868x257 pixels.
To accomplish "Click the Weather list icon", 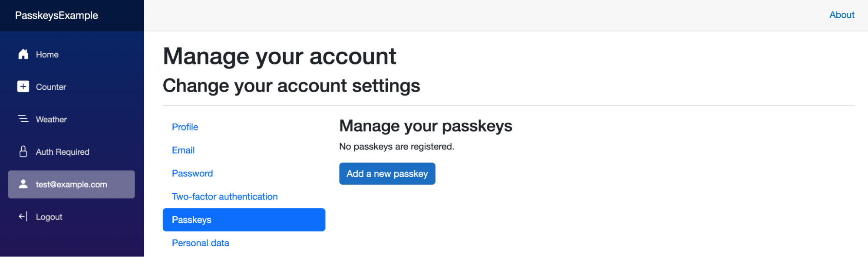I will coord(23,119).
